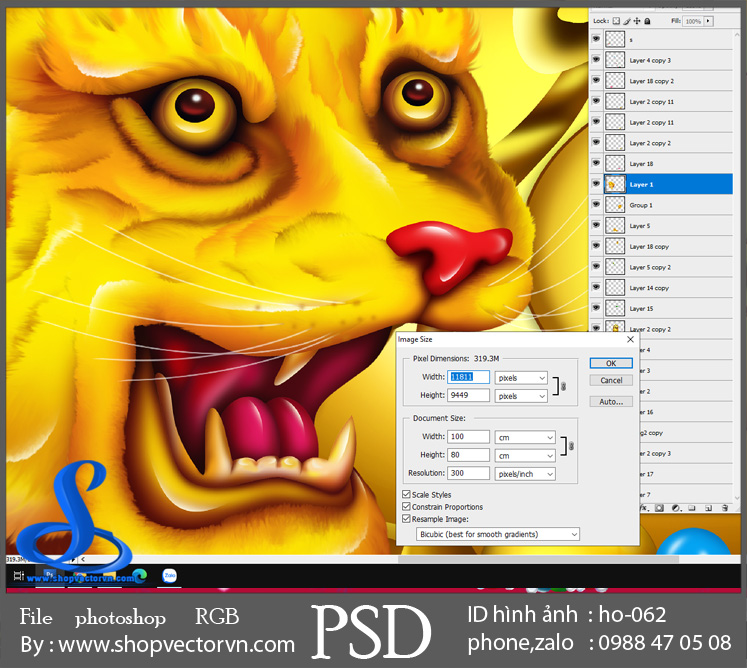Hide Layer 4 copy 3
The width and height of the screenshot is (747, 668).
[x=596, y=59]
